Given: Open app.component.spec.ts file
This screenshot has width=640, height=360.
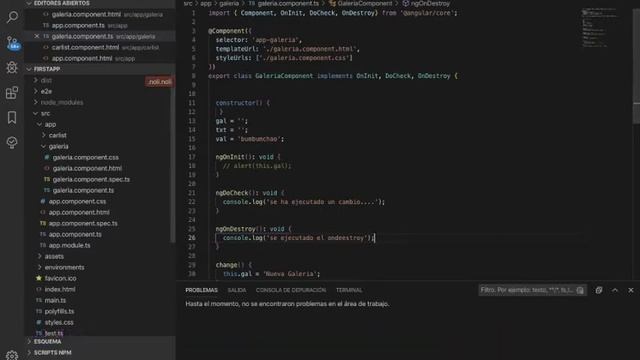Looking at the screenshot, I should pos(83,224).
